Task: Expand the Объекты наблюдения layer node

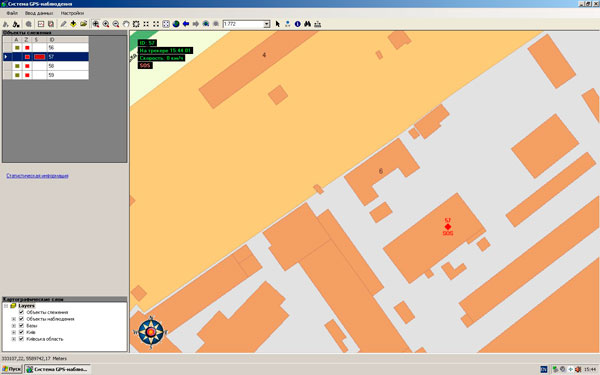Action: coord(14,319)
